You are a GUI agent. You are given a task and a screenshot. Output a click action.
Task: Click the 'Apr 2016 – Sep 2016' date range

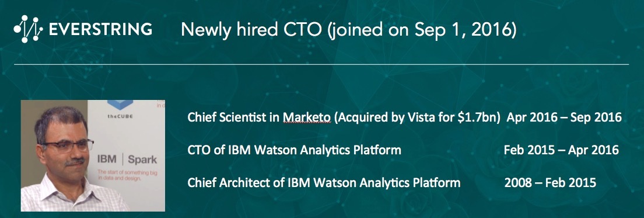564,117
